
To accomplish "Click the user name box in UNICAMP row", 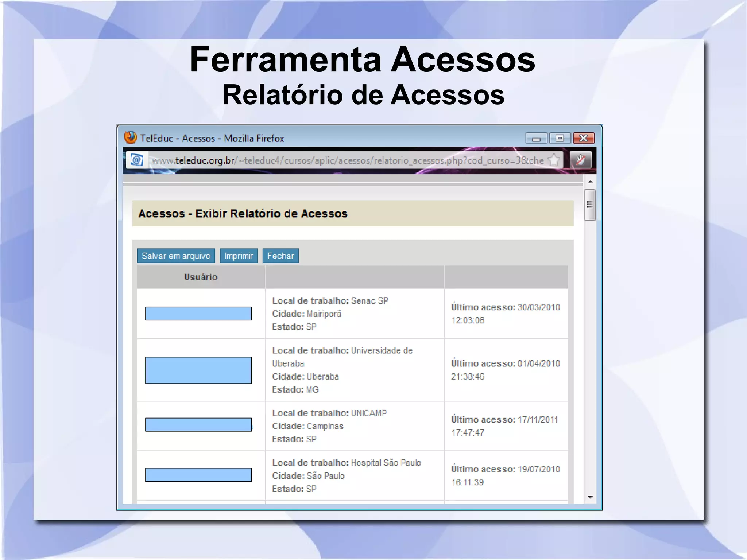I will point(198,424).
